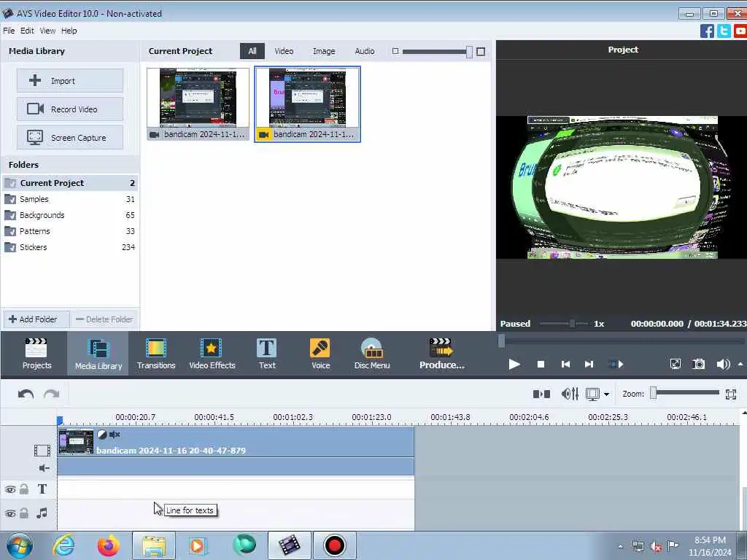Jump to next frame in preview
The width and height of the screenshot is (747, 560).
click(x=589, y=365)
